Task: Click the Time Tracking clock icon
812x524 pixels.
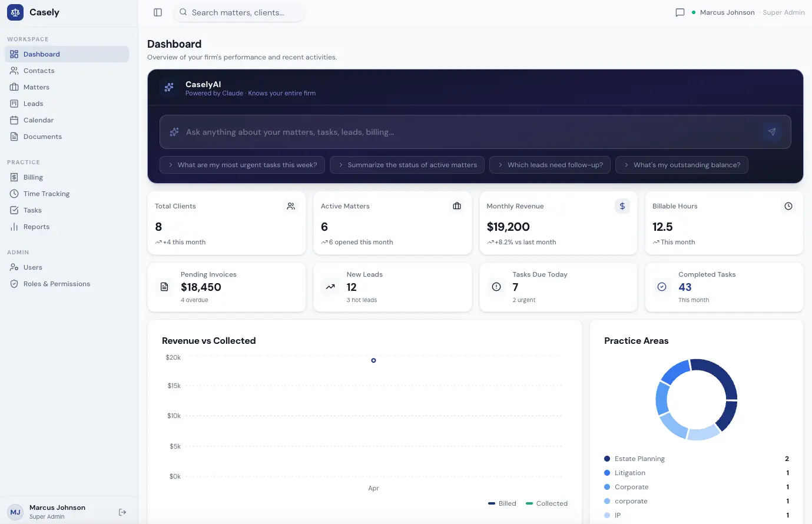Action: (14, 194)
